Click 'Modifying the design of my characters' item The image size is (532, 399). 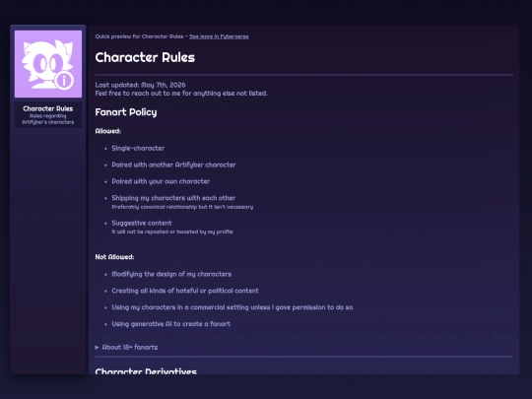click(171, 274)
